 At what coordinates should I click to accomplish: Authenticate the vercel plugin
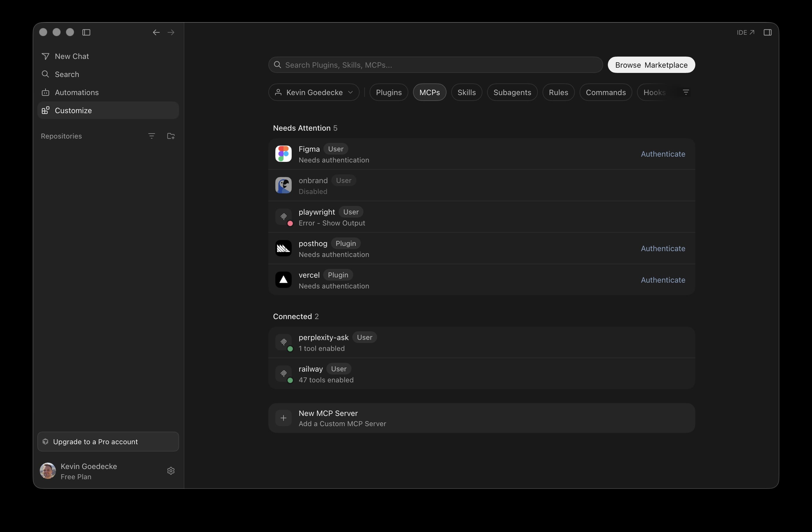tap(663, 280)
